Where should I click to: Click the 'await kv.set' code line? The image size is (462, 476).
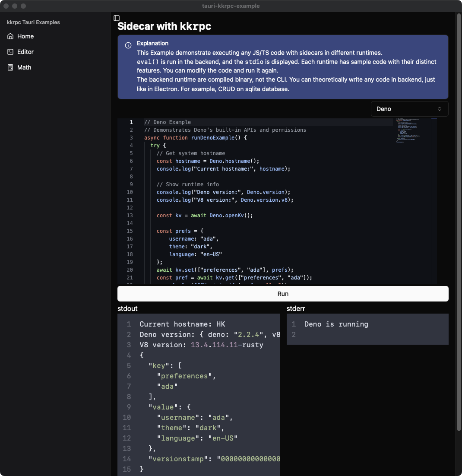(x=225, y=270)
